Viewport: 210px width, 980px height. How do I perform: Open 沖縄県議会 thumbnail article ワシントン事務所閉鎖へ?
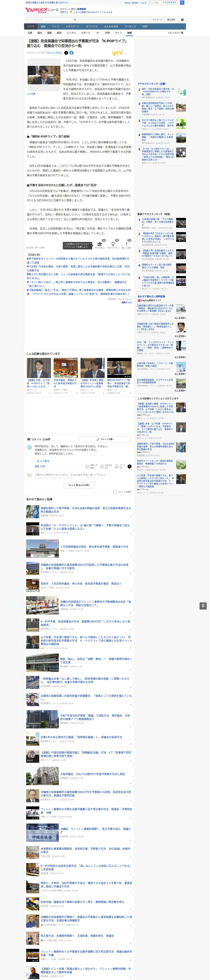[x=42, y=833]
